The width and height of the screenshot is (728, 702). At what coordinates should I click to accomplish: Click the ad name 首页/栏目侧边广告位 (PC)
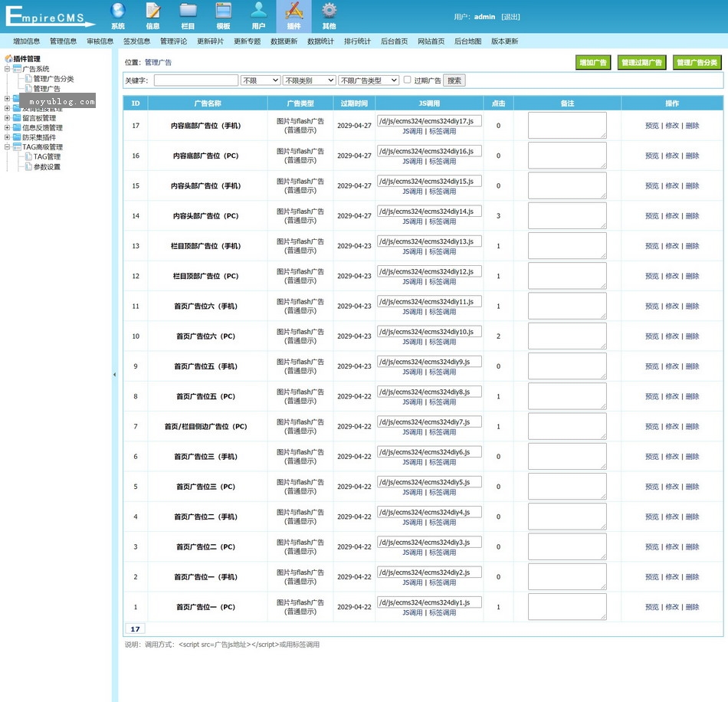pyautogui.click(x=205, y=427)
